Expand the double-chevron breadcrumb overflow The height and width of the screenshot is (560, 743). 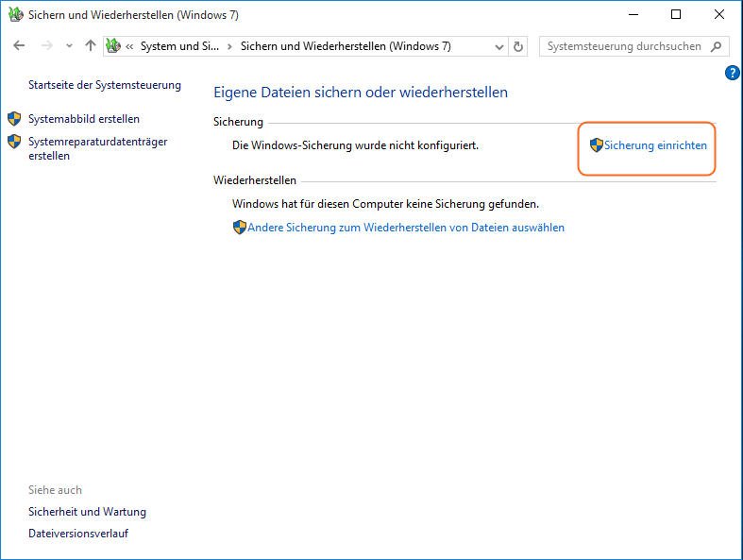[129, 47]
